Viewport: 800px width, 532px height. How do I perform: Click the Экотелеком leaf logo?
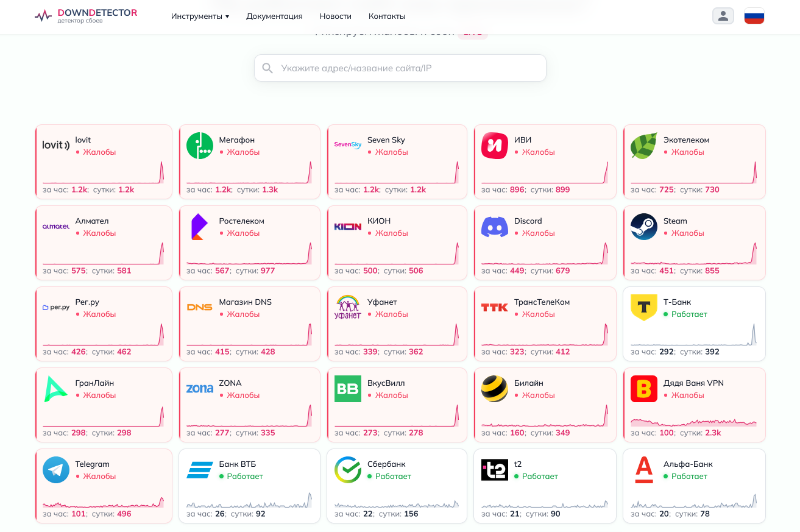[x=644, y=146]
